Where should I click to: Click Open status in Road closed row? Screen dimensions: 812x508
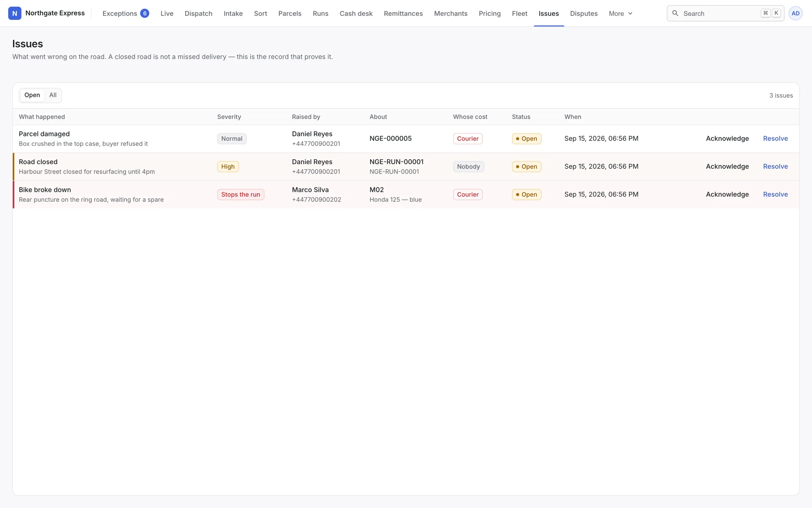[x=527, y=167]
